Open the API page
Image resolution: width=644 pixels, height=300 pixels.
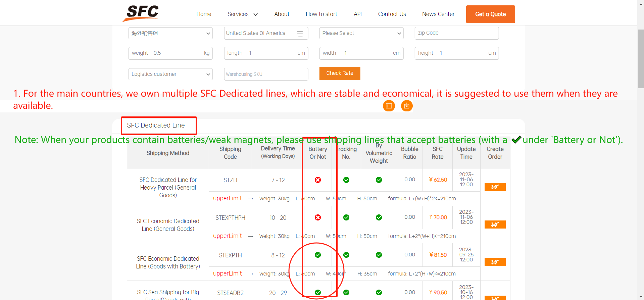(x=357, y=14)
